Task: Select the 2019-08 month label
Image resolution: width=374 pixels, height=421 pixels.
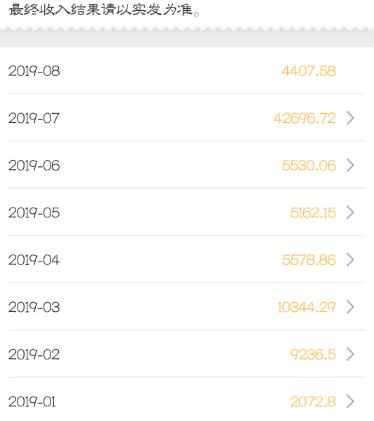Action: (34, 71)
